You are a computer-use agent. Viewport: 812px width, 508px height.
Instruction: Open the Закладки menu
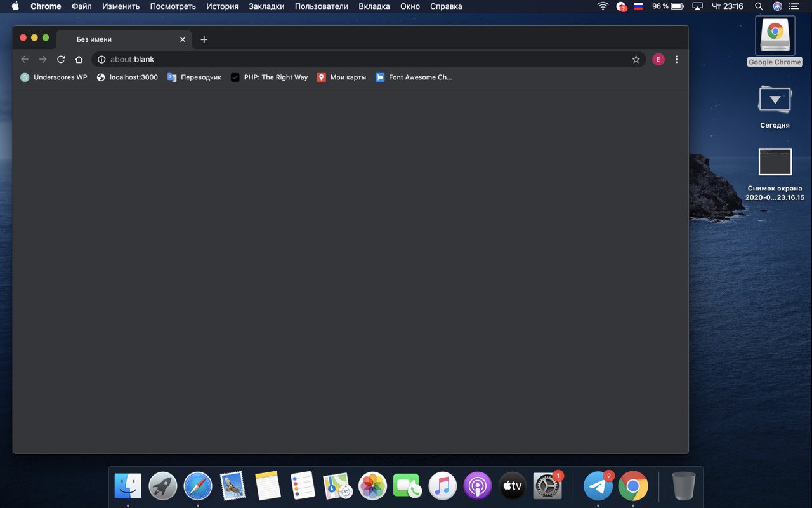click(x=266, y=6)
